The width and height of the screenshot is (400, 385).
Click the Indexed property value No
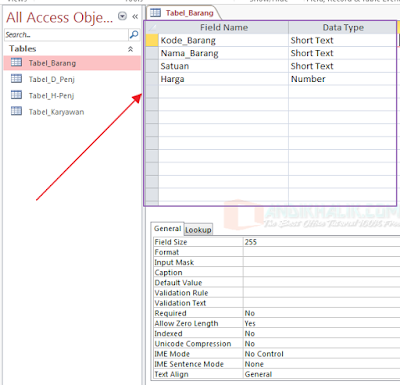pyautogui.click(x=321, y=333)
